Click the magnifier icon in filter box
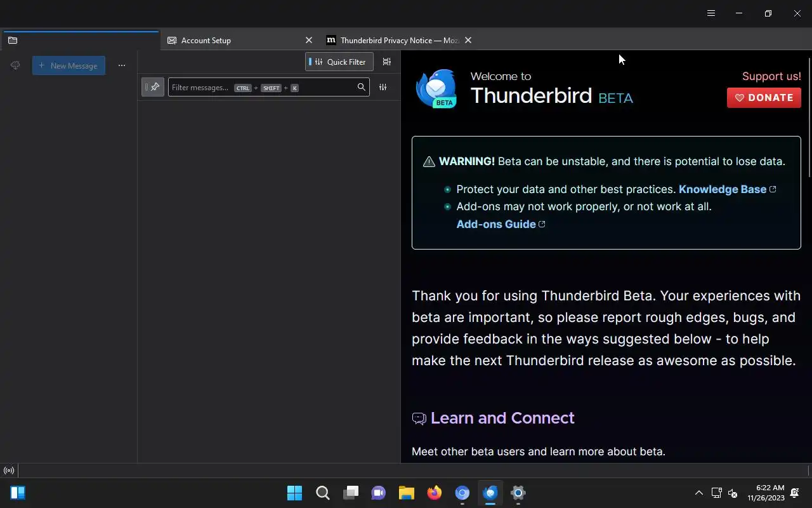Image resolution: width=812 pixels, height=508 pixels. coord(362,87)
